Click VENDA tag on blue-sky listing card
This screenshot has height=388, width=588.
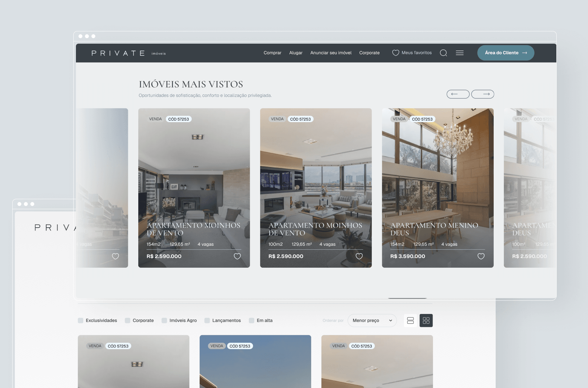[x=216, y=346]
